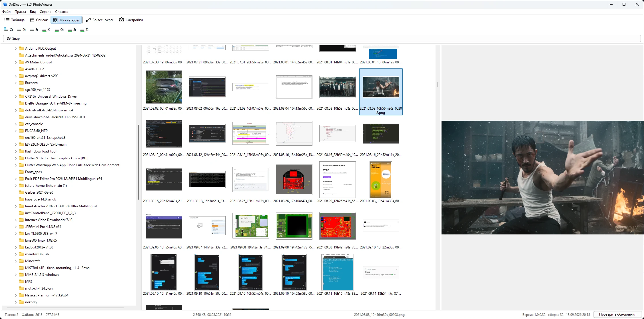644x319 pixels.
Task: Select thumbnail 2021.08.02_00h01m33s car photo
Action: pos(164,87)
